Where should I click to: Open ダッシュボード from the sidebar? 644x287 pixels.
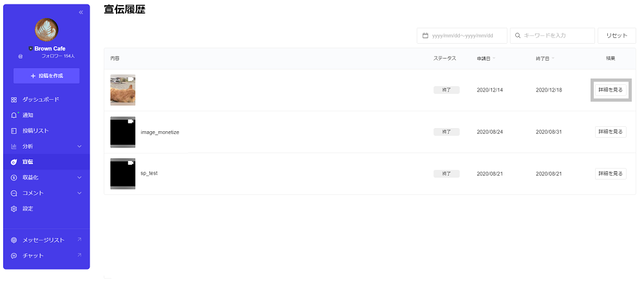click(41, 100)
